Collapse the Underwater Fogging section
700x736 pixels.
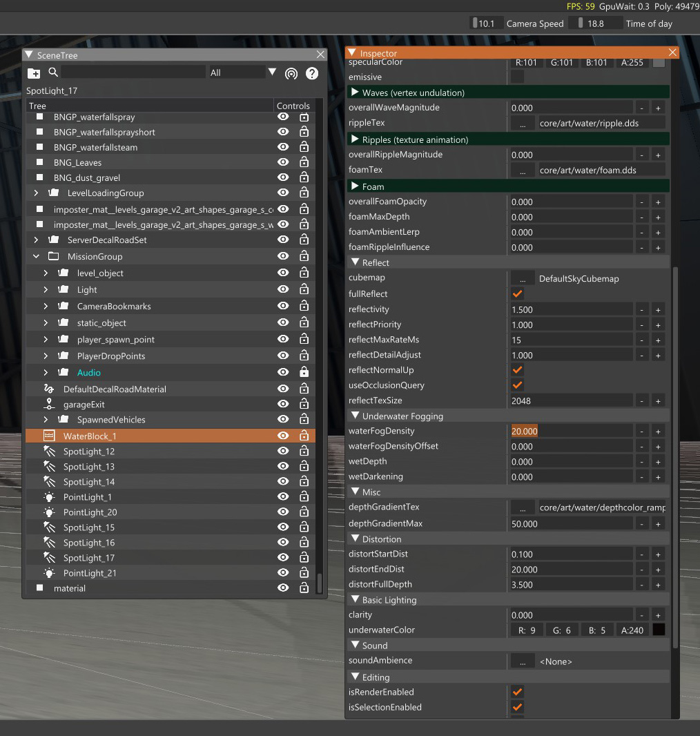click(x=355, y=416)
